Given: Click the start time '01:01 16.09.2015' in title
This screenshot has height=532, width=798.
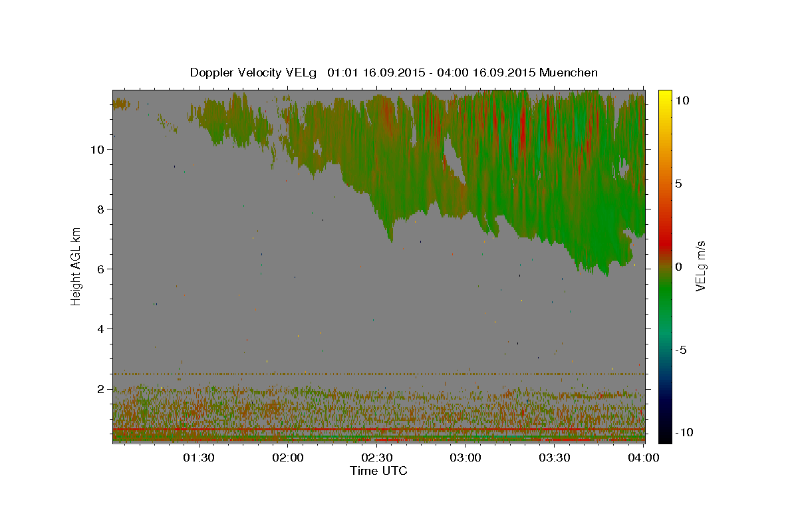Looking at the screenshot, I should point(375,72).
